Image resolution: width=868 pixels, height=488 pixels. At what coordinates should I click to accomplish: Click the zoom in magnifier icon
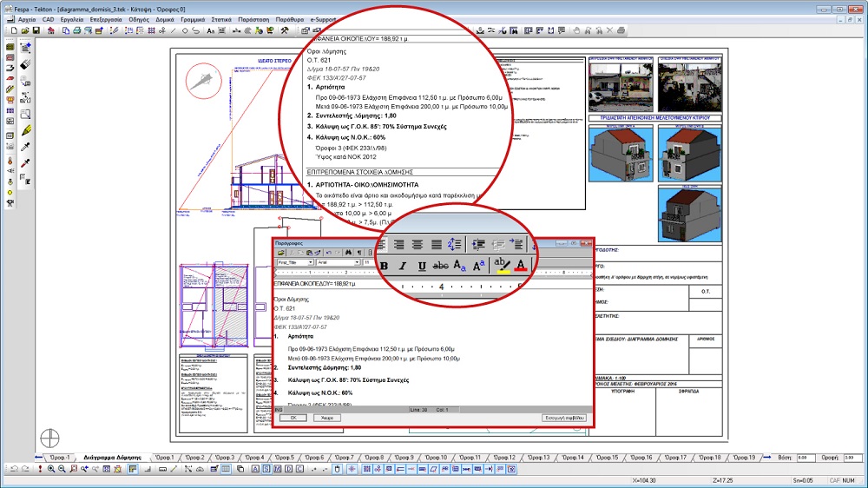coord(50,469)
